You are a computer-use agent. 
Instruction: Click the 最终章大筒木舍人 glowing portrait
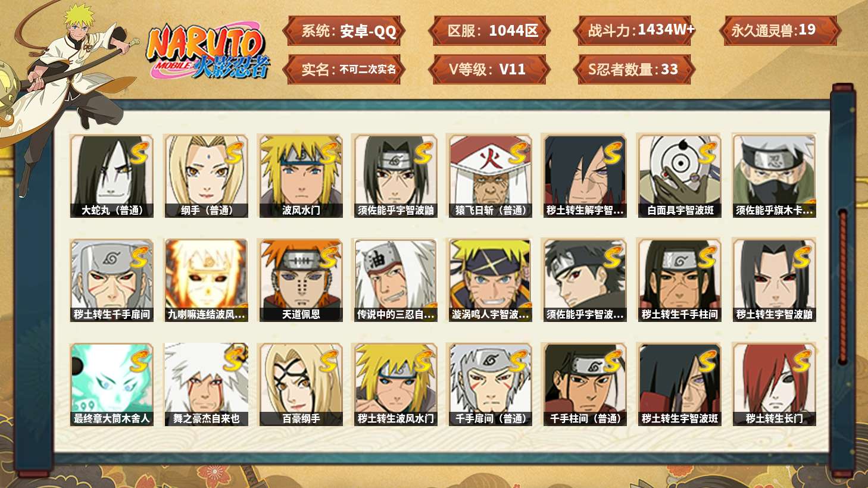pos(111,384)
